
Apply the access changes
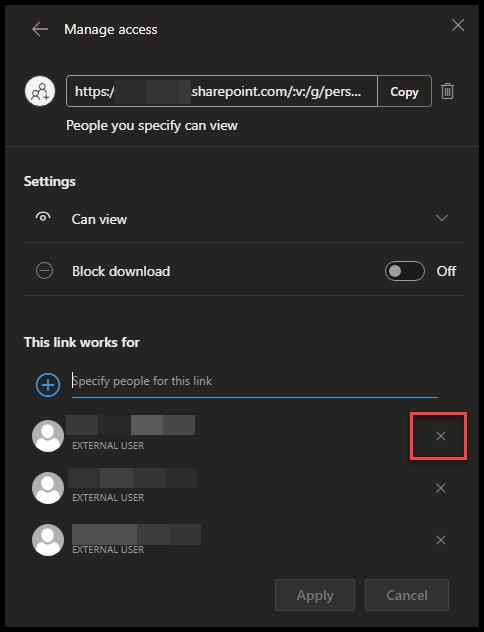click(315, 595)
